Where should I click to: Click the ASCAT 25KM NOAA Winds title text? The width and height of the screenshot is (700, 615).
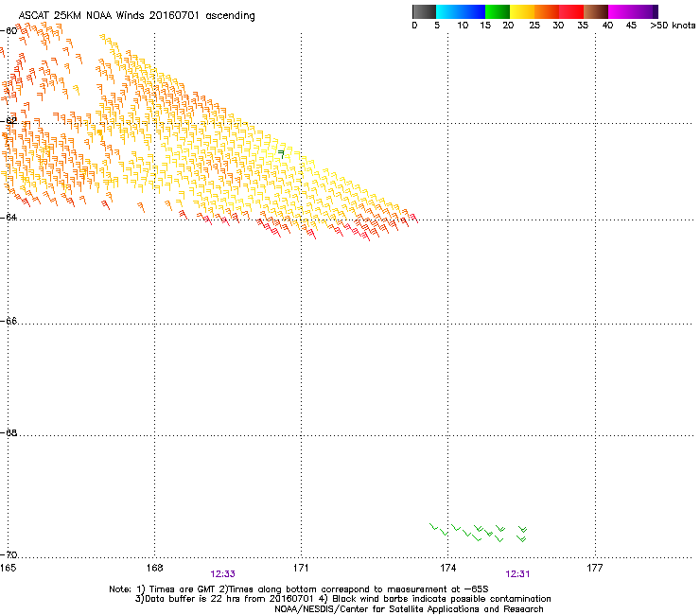pyautogui.click(x=136, y=16)
